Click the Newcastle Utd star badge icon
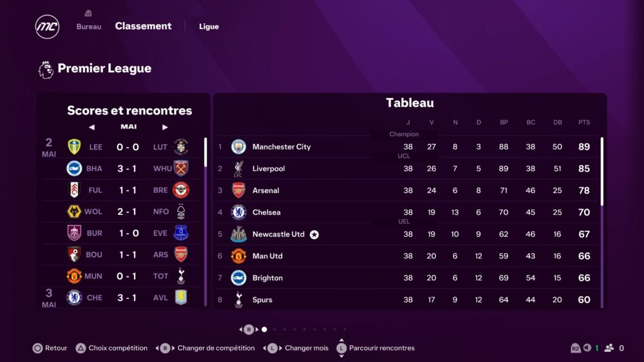This screenshot has height=362, width=644. (314, 234)
